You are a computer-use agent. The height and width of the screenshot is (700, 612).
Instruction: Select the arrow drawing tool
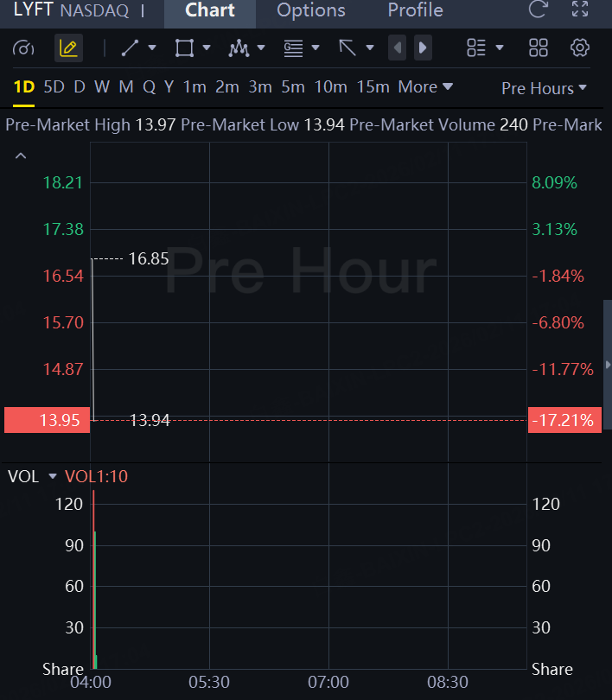coord(348,48)
